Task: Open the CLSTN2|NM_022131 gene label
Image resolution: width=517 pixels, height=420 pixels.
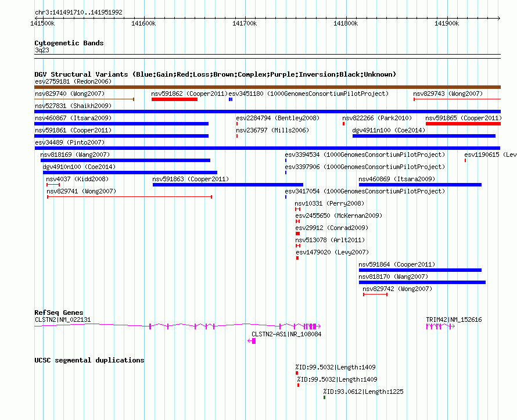Action: coord(63,320)
